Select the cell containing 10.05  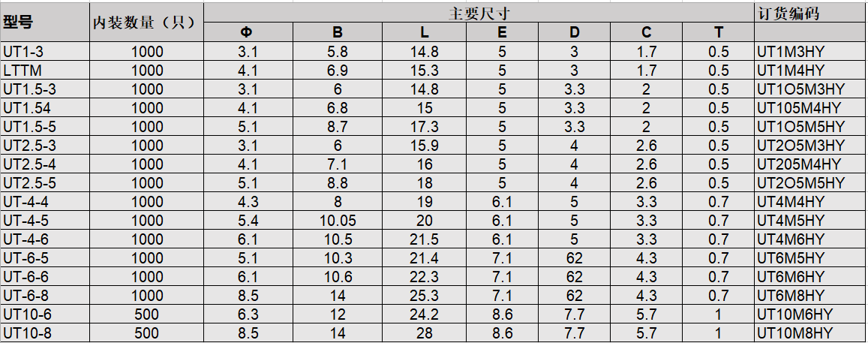[x=337, y=221]
